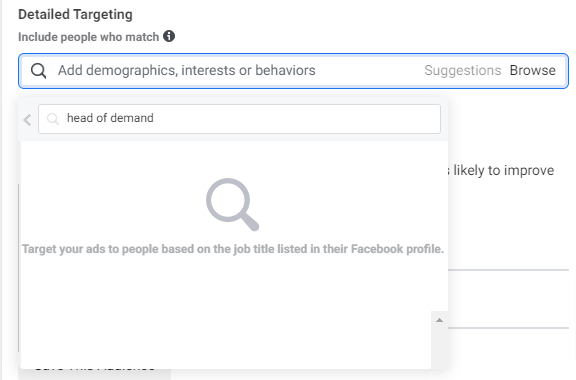Screen dimensions: 576x380
Task: Click into the 'head of demand' search field
Action: [x=240, y=119]
